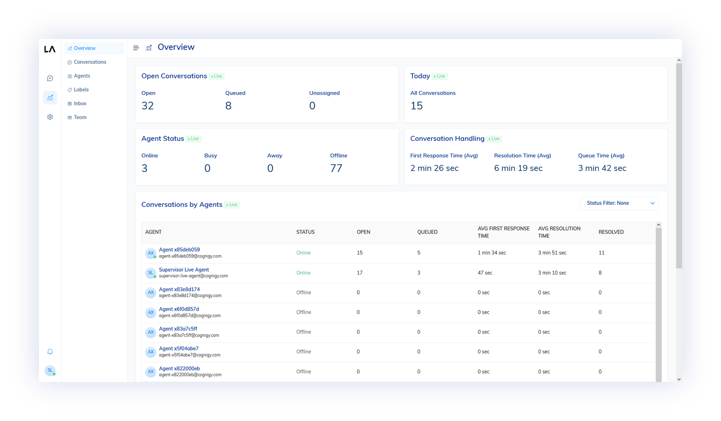Click the AGENT column header

click(153, 232)
